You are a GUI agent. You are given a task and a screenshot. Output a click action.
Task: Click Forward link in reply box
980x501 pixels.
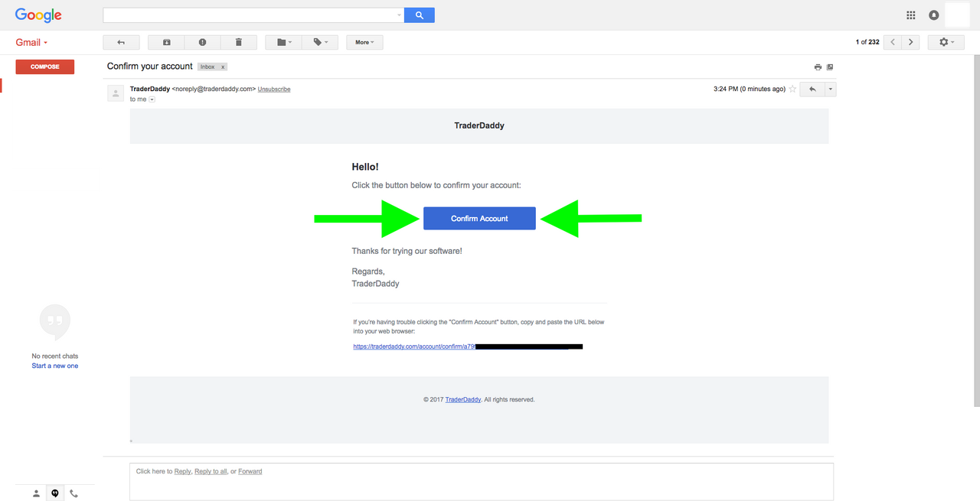[250, 471]
